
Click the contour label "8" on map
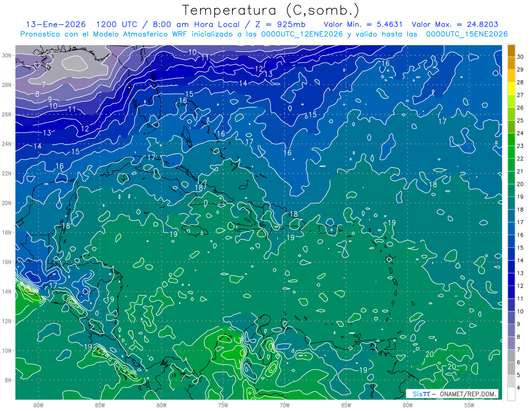[x=37, y=94]
